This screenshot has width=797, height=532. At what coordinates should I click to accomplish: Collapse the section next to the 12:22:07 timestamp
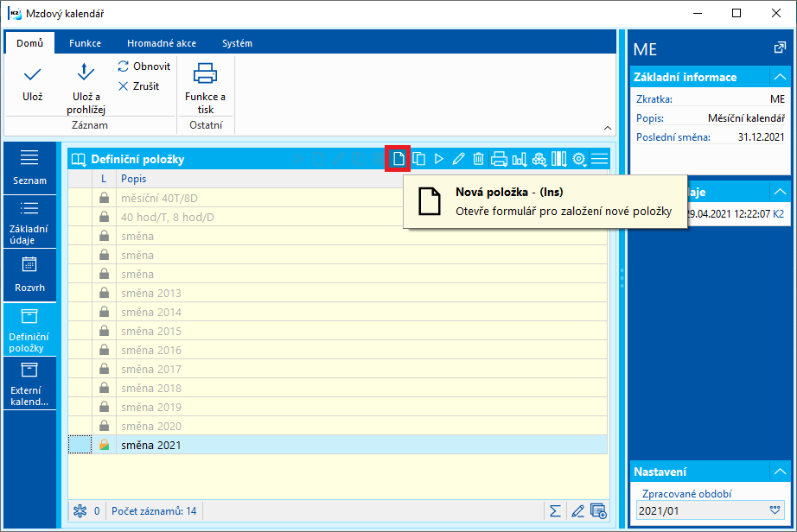point(780,192)
